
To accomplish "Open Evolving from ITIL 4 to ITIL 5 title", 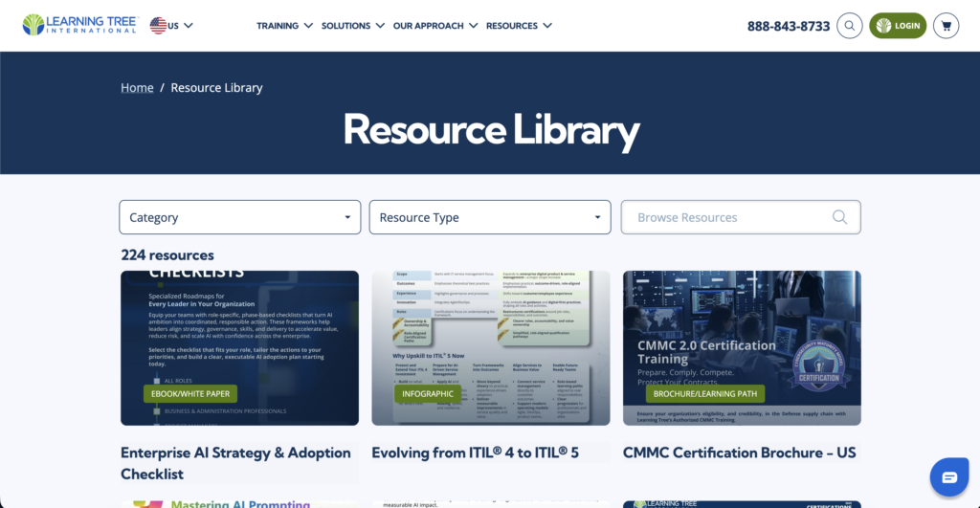I will coord(475,453).
